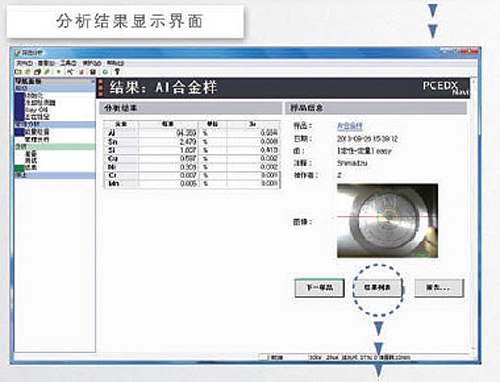This screenshot has width=500, height=382.
Task: Click the PCEDX Navi logo in the banner
Action: (446, 88)
